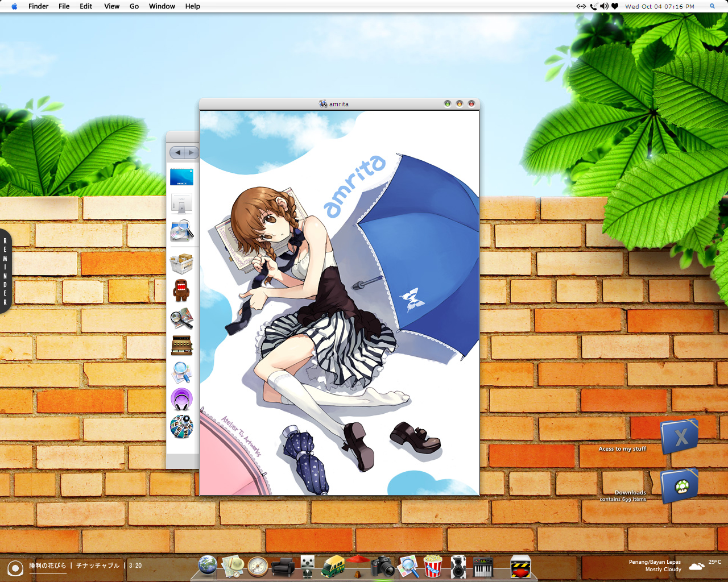Open the robot butler face dock icon
This screenshot has height=582, width=728.
pyautogui.click(x=308, y=566)
